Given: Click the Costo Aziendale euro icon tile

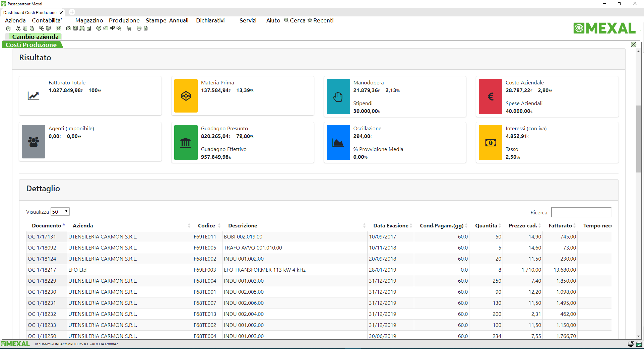Looking at the screenshot, I should (491, 96).
